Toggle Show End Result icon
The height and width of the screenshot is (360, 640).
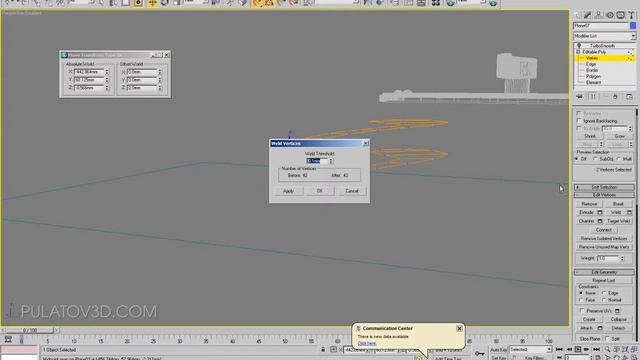592,97
